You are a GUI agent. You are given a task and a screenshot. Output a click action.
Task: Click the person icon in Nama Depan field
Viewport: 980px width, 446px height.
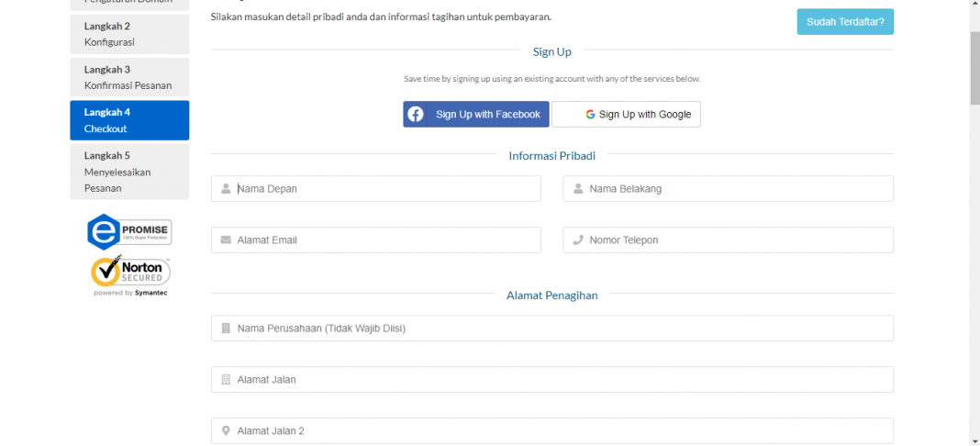226,189
